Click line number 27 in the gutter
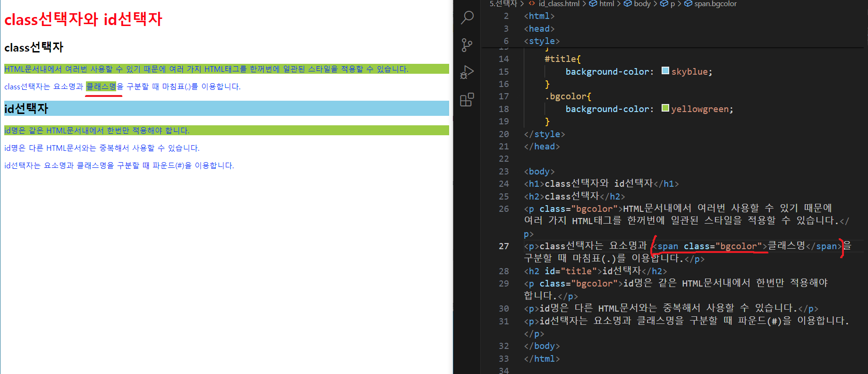868x374 pixels. pos(504,246)
